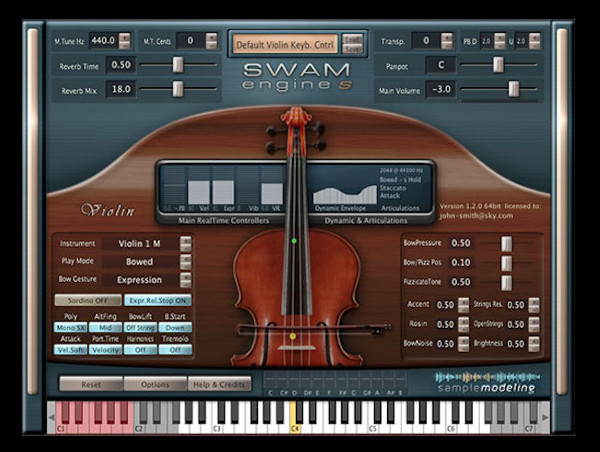Load a preset with Load button
Viewport: 600px width, 452px height.
(x=352, y=39)
